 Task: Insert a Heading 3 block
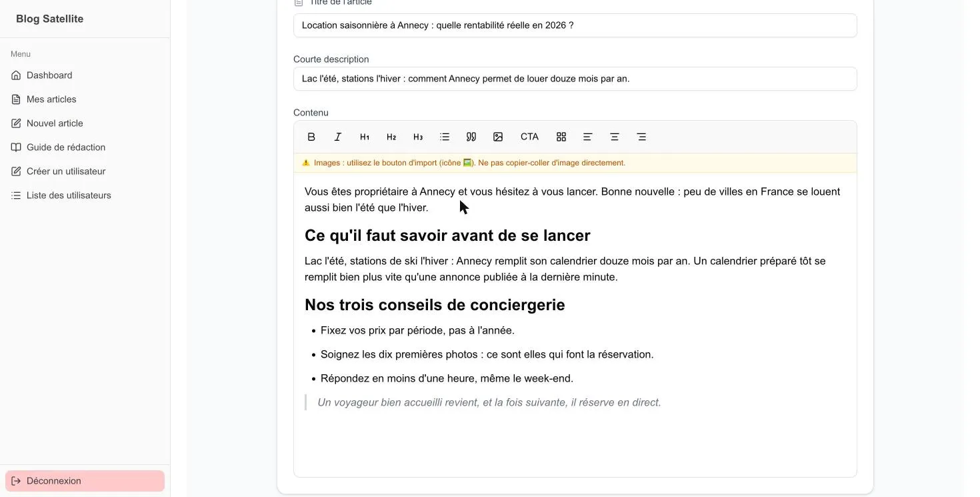(x=418, y=137)
